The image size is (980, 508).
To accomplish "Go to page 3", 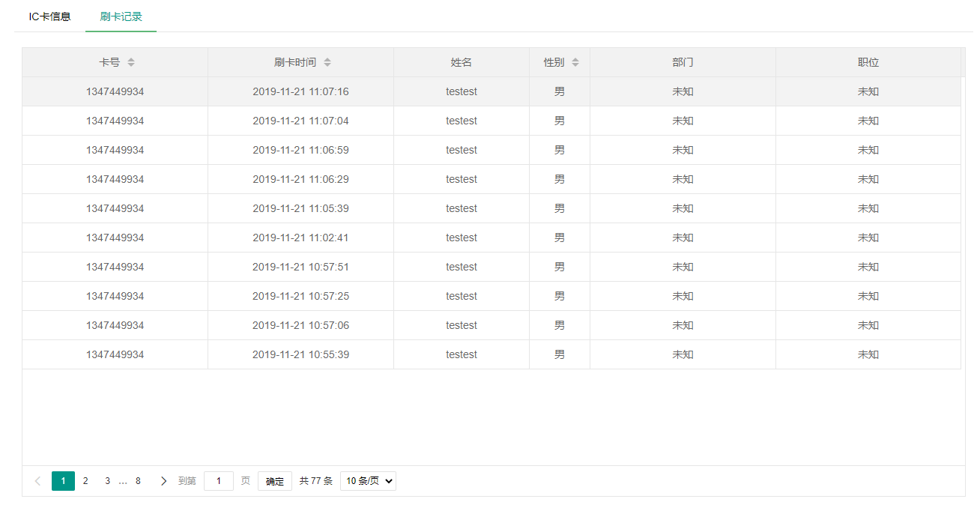I will pos(107,481).
